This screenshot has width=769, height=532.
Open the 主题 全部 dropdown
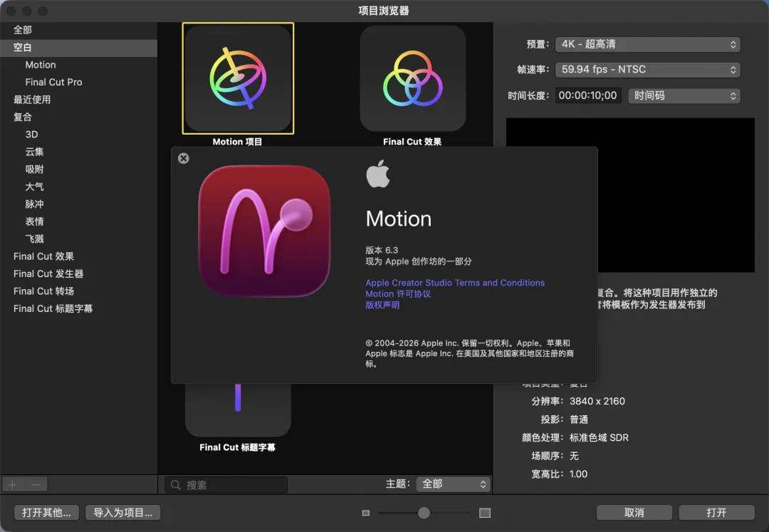453,484
